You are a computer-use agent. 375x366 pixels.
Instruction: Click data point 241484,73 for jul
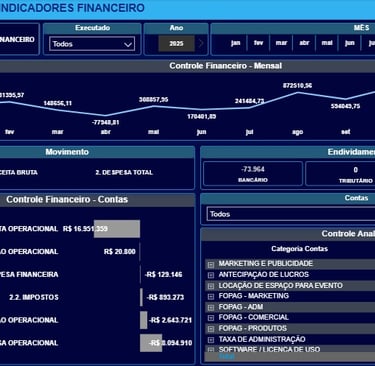249,107
